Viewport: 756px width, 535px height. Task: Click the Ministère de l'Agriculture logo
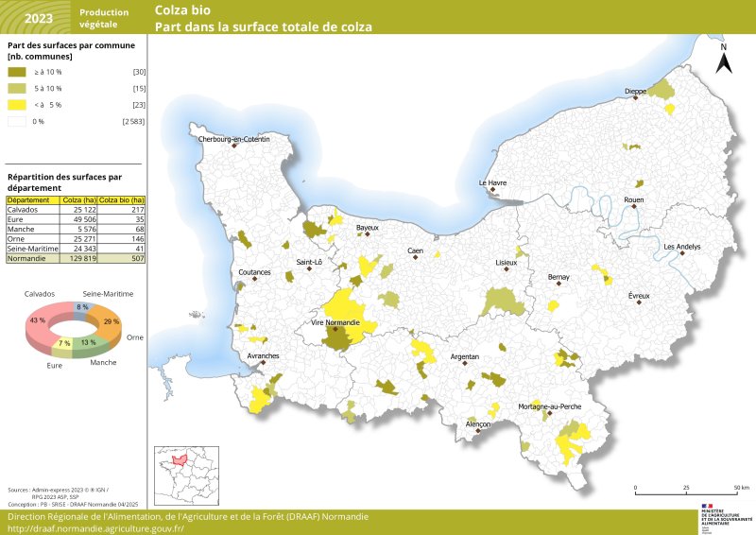pyautogui.click(x=727, y=518)
